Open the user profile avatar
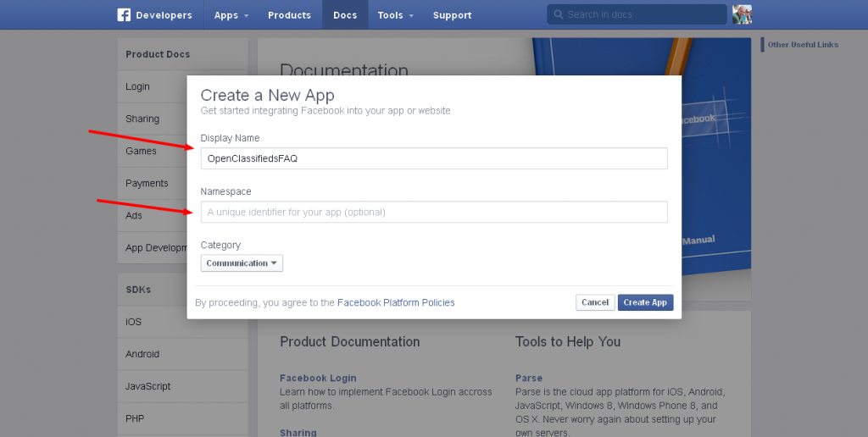The height and width of the screenshot is (437, 868). [742, 14]
